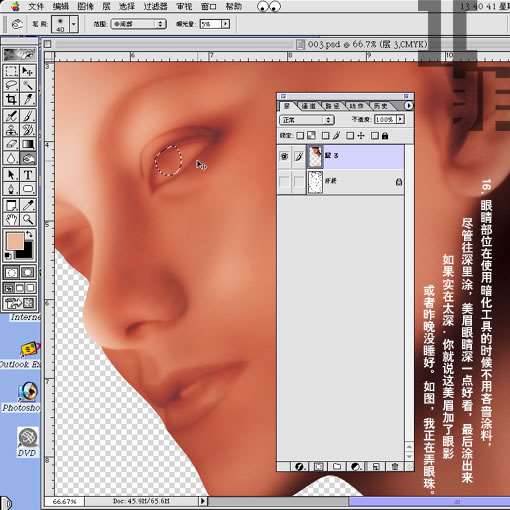This screenshot has width=510, height=510.
Task: Select the History Brush tool
Action: coord(28,130)
